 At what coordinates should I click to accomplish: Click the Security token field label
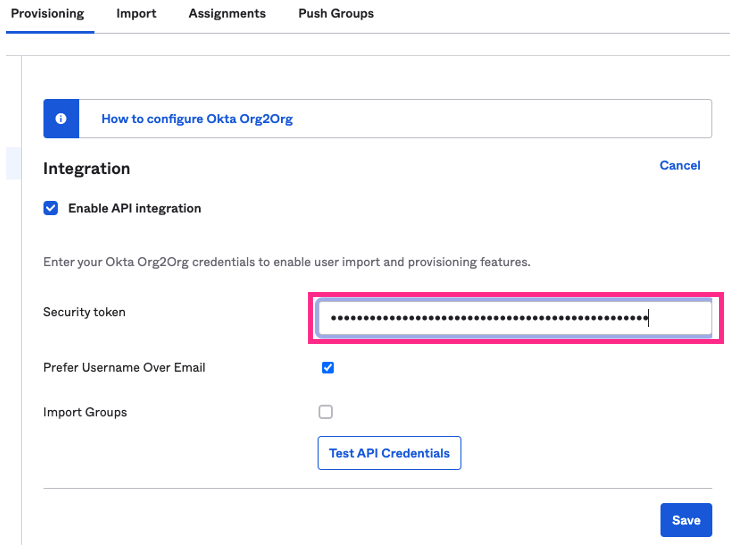click(x=84, y=312)
